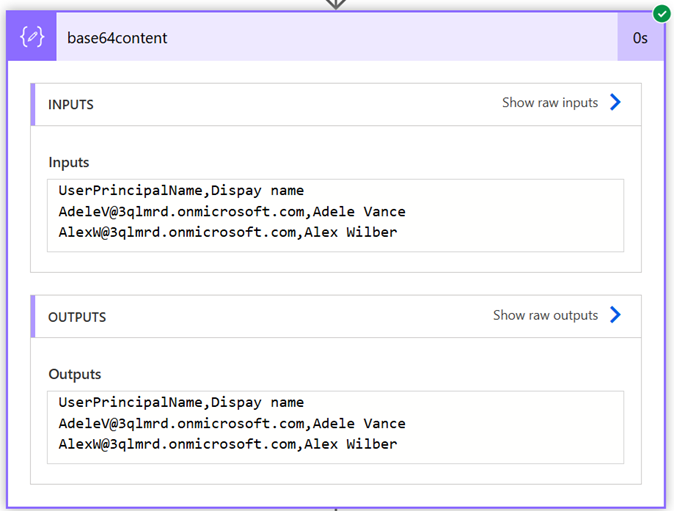The height and width of the screenshot is (511, 674).
Task: Select the INPUTS section header
Action: click(x=71, y=105)
